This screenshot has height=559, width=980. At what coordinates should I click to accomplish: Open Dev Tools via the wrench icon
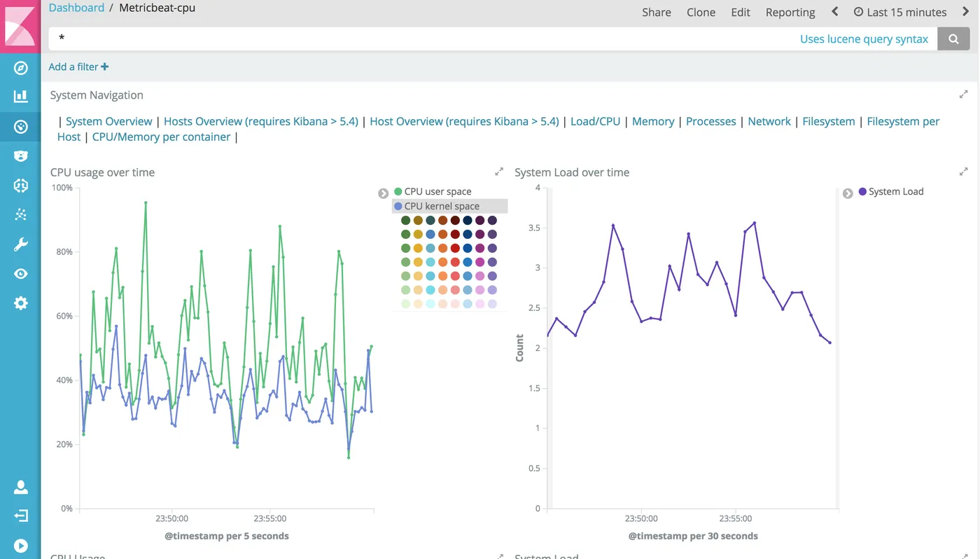pyautogui.click(x=21, y=244)
